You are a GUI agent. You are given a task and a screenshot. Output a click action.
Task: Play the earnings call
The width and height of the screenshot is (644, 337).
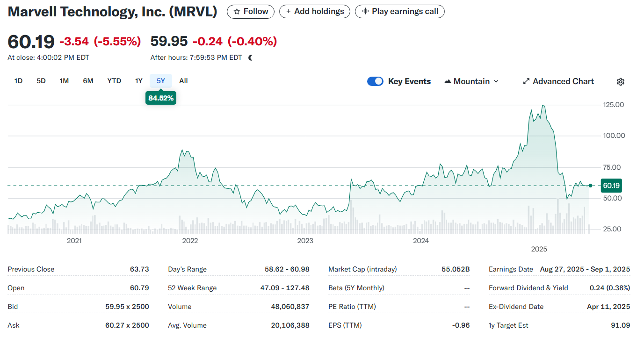[400, 11]
